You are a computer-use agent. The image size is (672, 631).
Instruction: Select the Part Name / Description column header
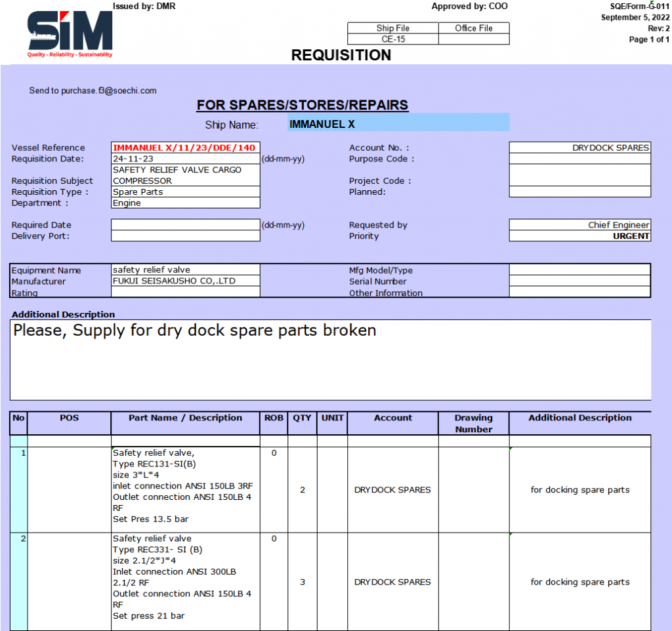pyautogui.click(x=186, y=418)
